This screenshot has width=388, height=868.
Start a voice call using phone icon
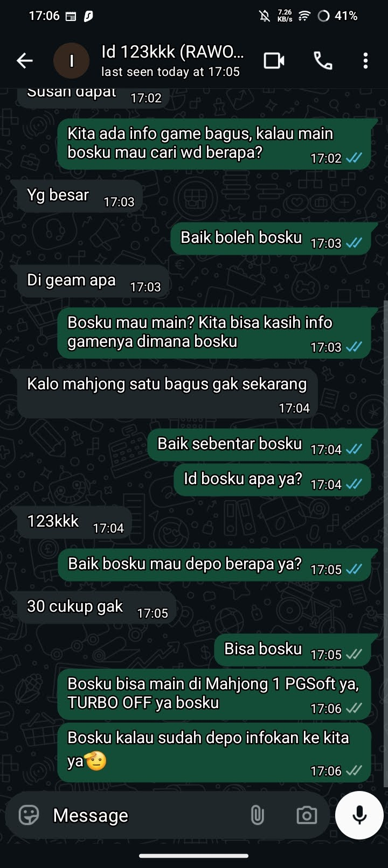[323, 61]
